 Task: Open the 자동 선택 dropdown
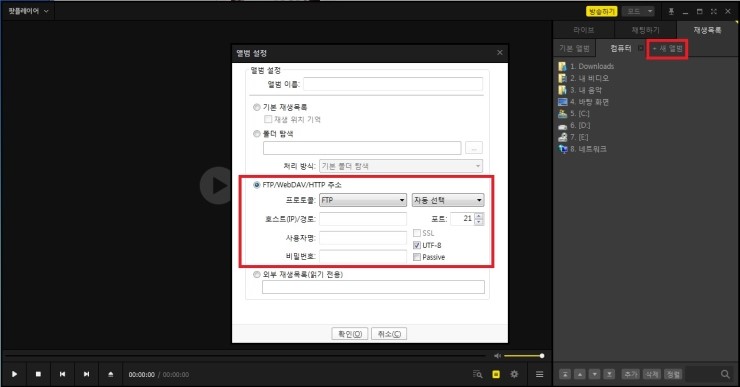(448, 200)
